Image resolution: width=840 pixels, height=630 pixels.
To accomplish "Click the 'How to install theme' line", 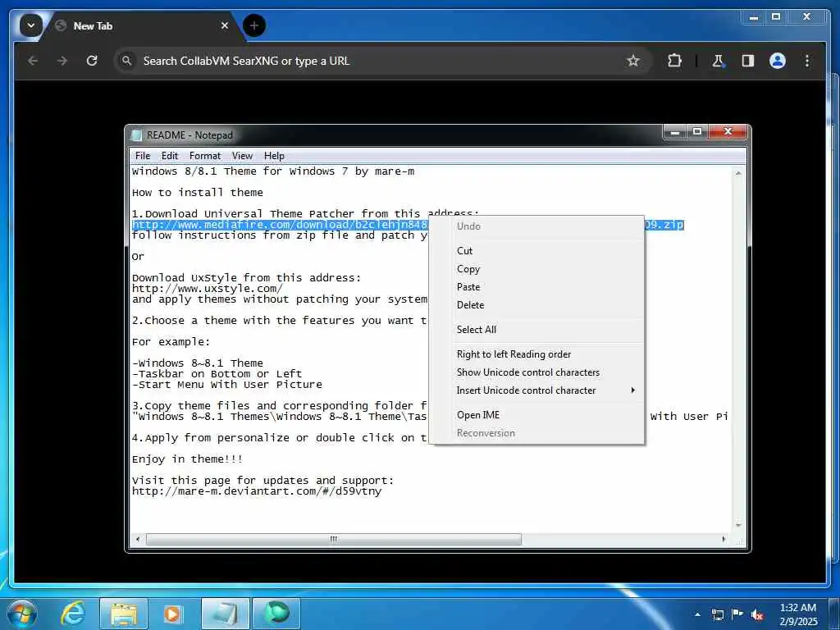I will pos(197,192).
